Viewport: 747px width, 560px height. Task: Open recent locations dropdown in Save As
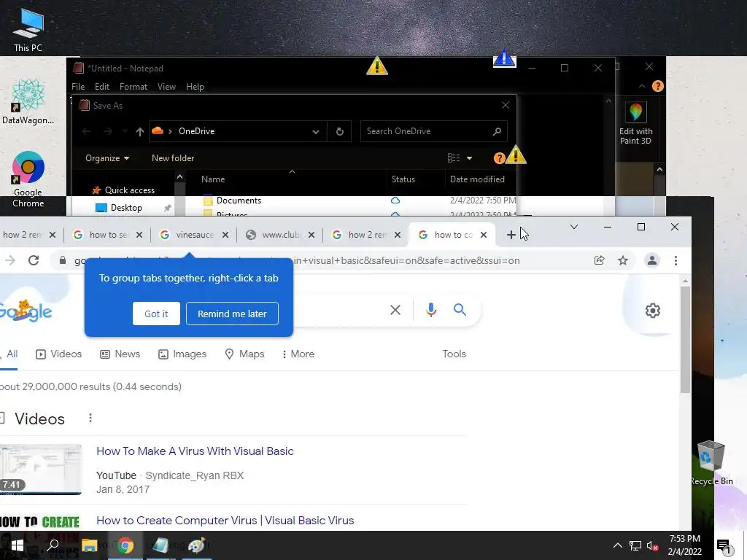(x=125, y=131)
